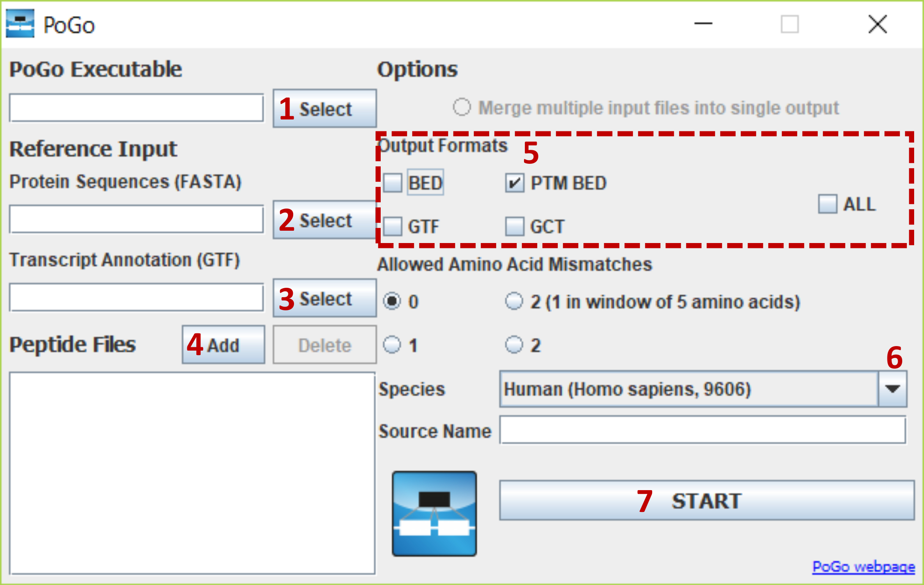Enable the BED output format checkbox
Screen dimensions: 924x585
393,183
